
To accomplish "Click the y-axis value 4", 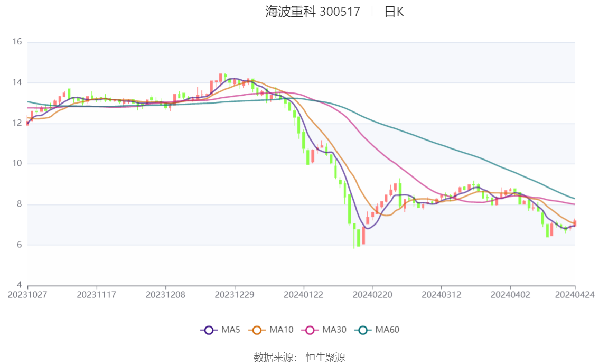I will [19, 285].
